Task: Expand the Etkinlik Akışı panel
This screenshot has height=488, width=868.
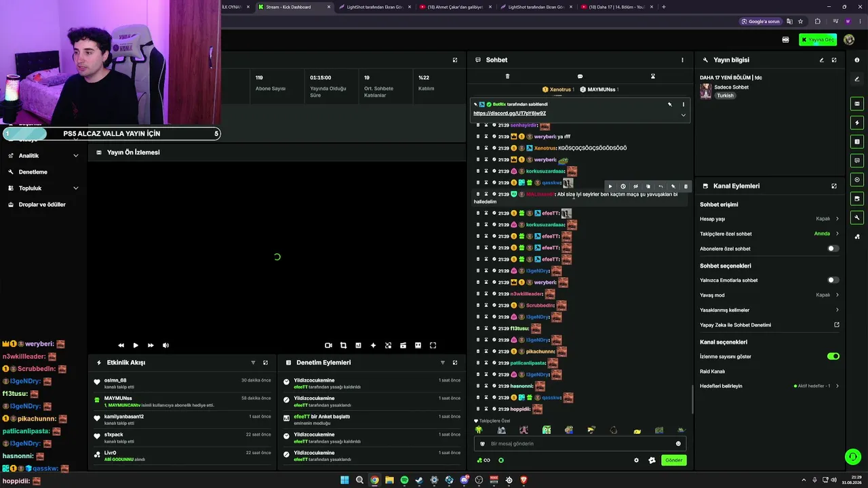Action: point(265,363)
